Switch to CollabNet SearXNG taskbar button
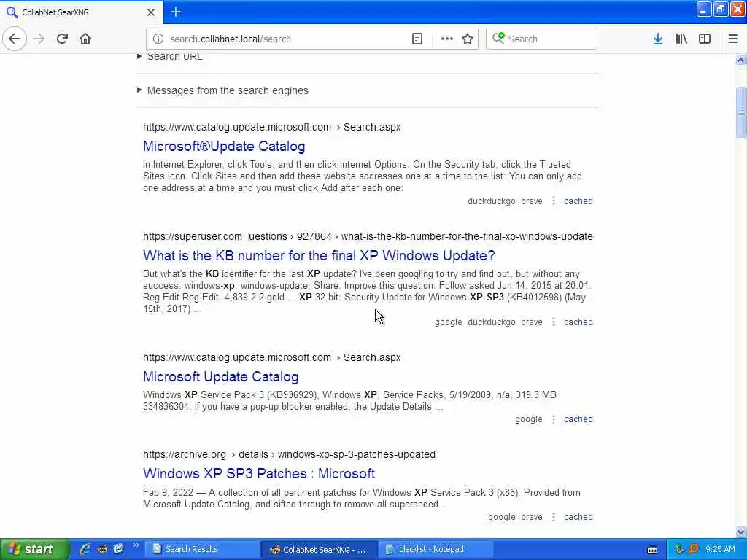Image resolution: width=747 pixels, height=560 pixels. (320, 549)
